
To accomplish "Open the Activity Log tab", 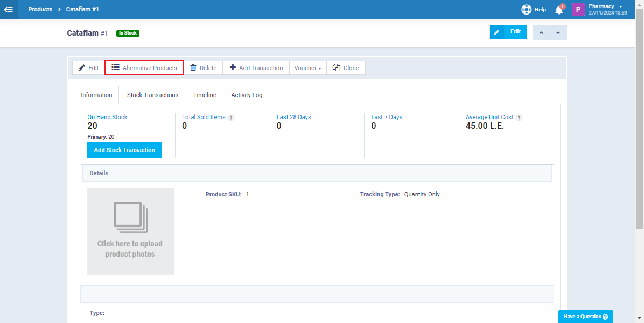I will click(247, 95).
